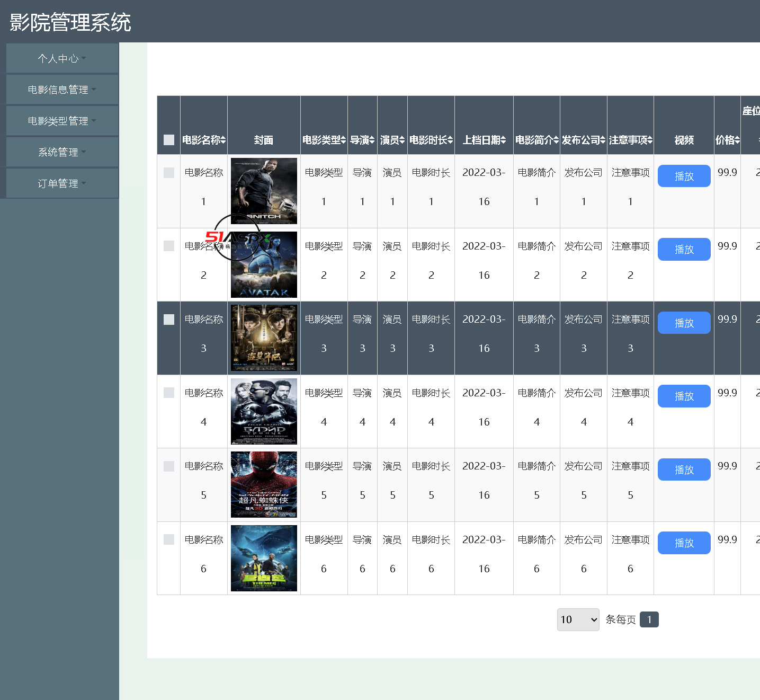Expand the 个人中心 sidebar menu
Viewport: 760px width, 700px height.
point(62,58)
